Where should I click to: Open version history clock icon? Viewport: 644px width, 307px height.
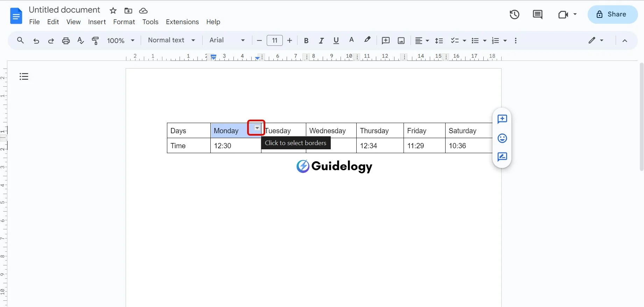(x=514, y=14)
